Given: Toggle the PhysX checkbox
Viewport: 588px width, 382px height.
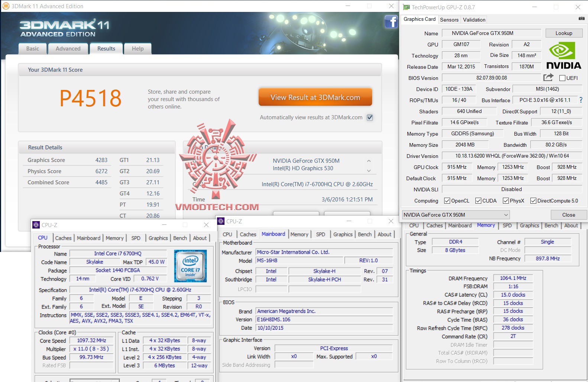Looking at the screenshot, I should [506, 201].
